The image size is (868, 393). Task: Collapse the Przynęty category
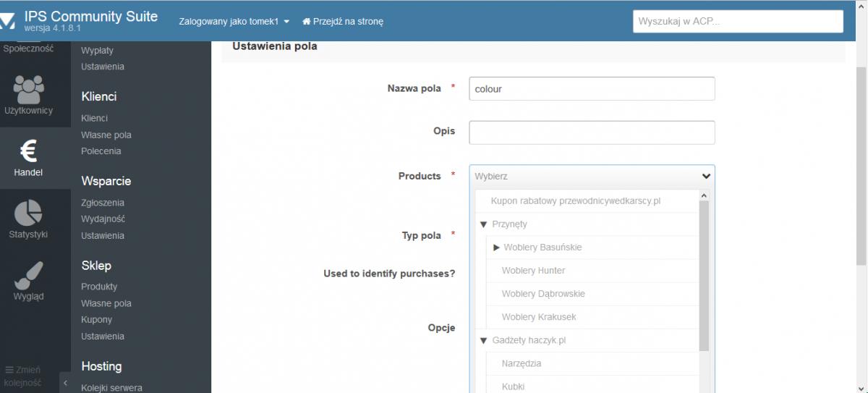[484, 224]
